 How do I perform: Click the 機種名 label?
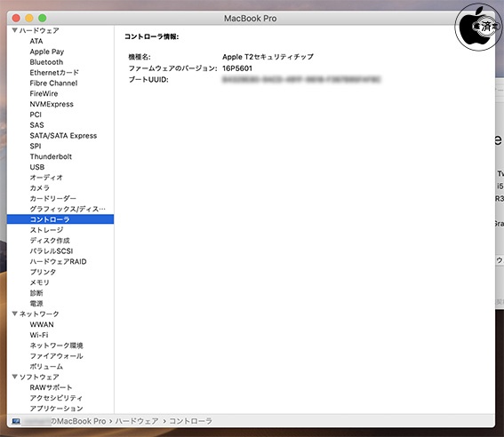tap(140, 57)
